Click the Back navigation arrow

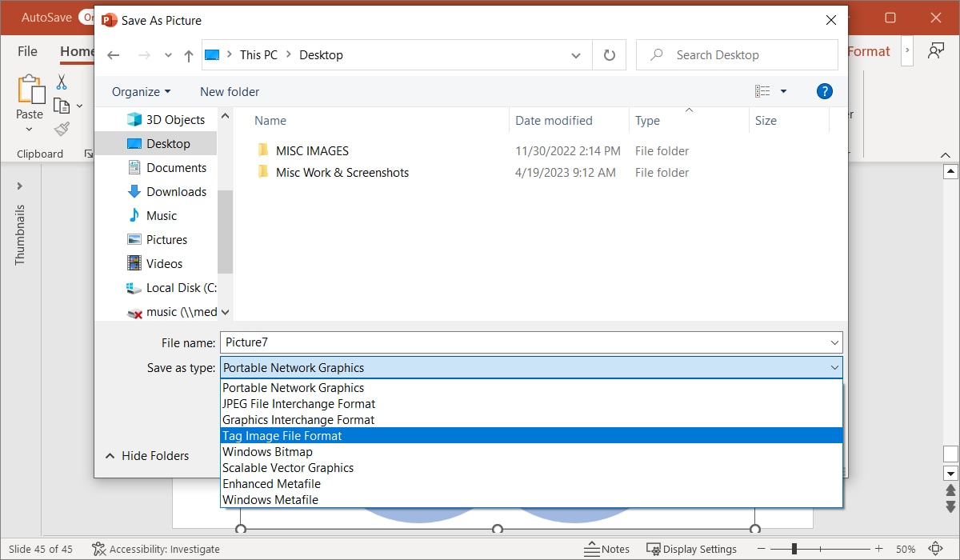(x=113, y=55)
